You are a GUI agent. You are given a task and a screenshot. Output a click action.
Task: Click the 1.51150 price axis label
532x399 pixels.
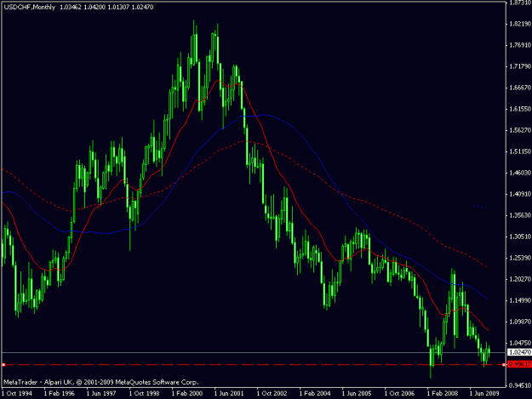click(520, 151)
